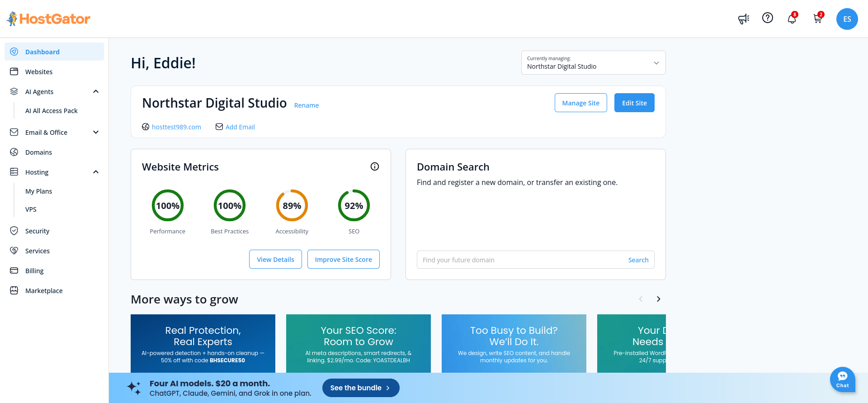Open the notifications bell
Screen dimensions: 868x403
792,19
